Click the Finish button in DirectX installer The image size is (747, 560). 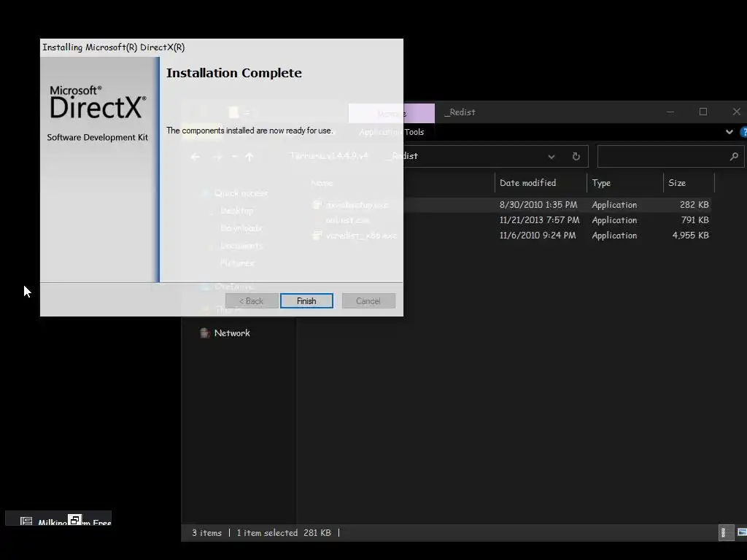(x=306, y=301)
